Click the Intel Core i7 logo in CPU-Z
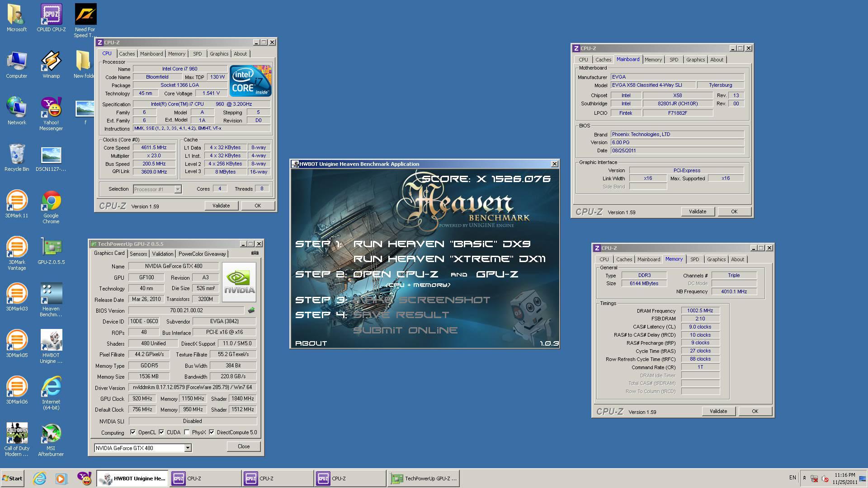The image size is (868, 488). (250, 80)
